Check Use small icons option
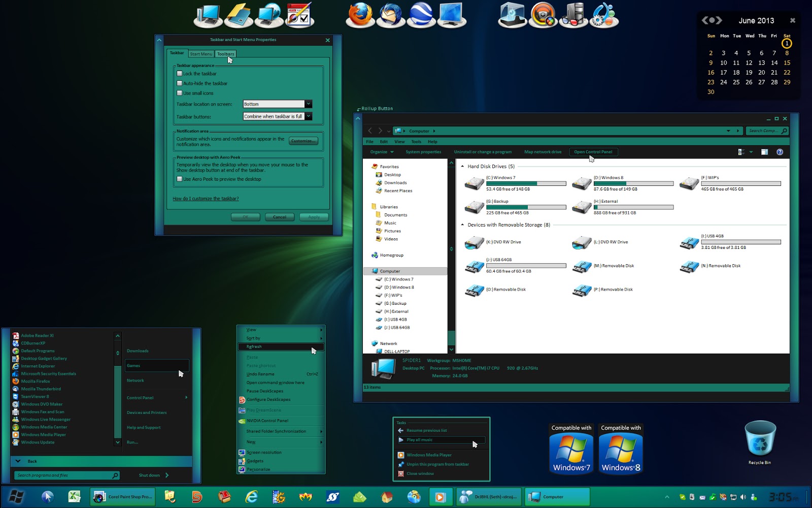This screenshot has width=812, height=508. 180,93
